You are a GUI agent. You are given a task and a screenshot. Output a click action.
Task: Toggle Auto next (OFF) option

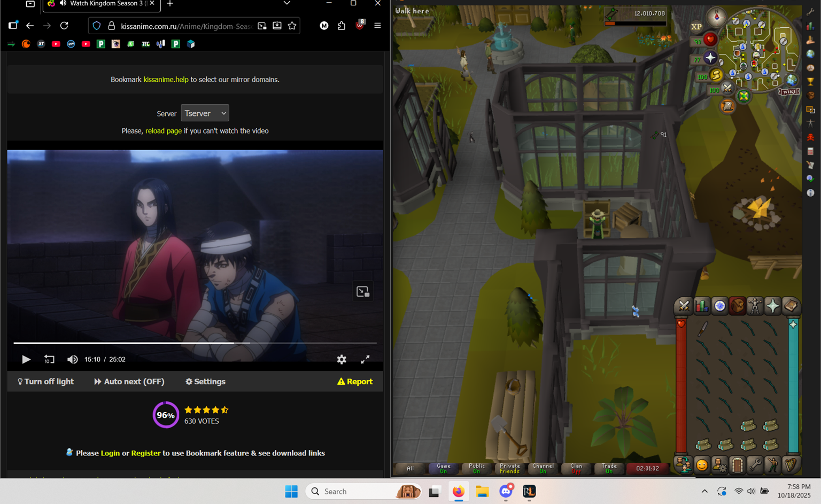129,382
